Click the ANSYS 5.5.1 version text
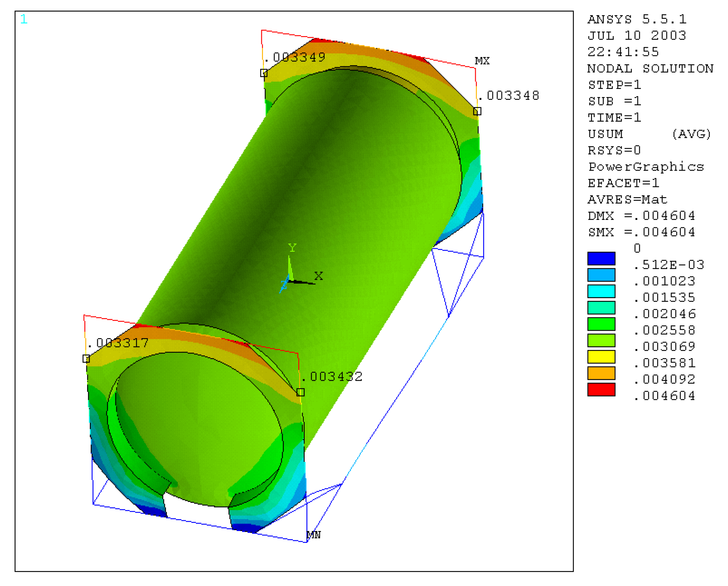 637,19
